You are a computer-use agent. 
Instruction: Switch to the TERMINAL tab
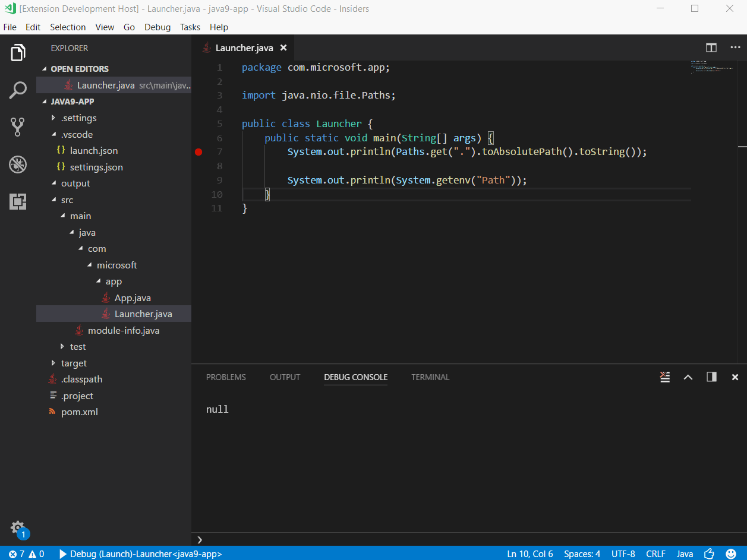(430, 377)
